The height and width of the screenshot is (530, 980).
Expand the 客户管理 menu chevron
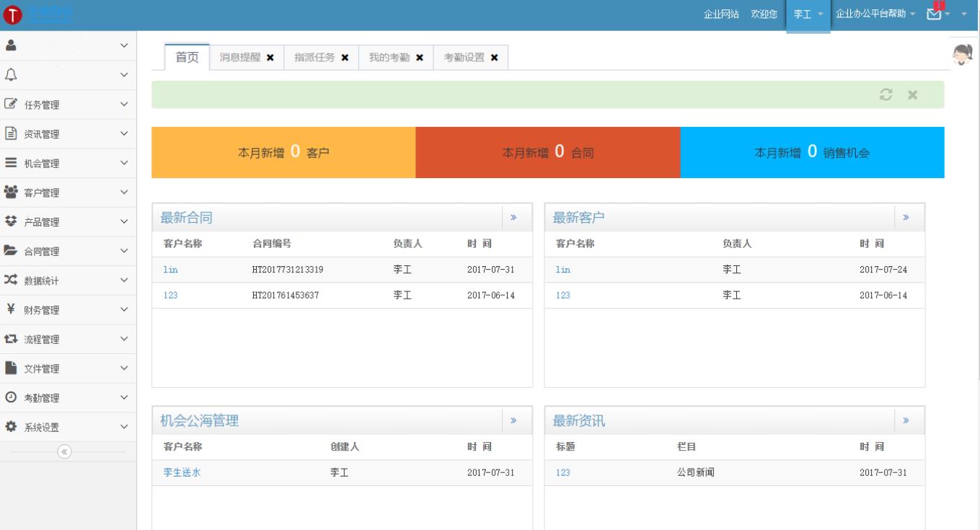124,193
